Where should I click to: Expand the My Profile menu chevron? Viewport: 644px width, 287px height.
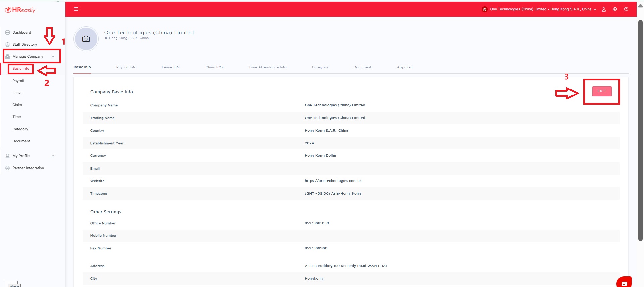click(53, 156)
